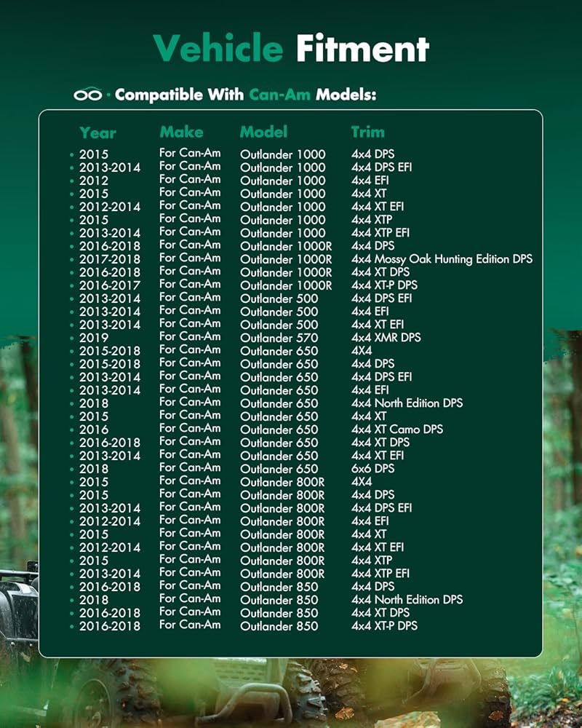582x728 pixels.
Task: Click the "Vehicle Fitment" title
Action: click(x=291, y=48)
